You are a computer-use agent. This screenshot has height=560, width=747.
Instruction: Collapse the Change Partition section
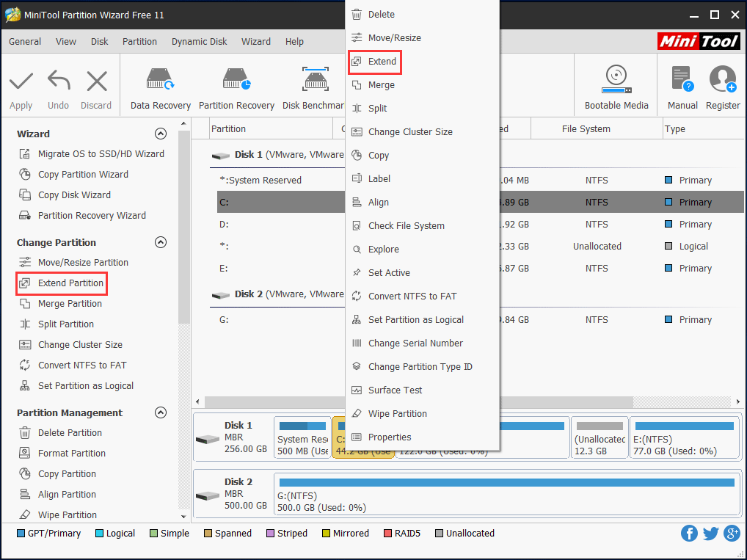tap(161, 242)
